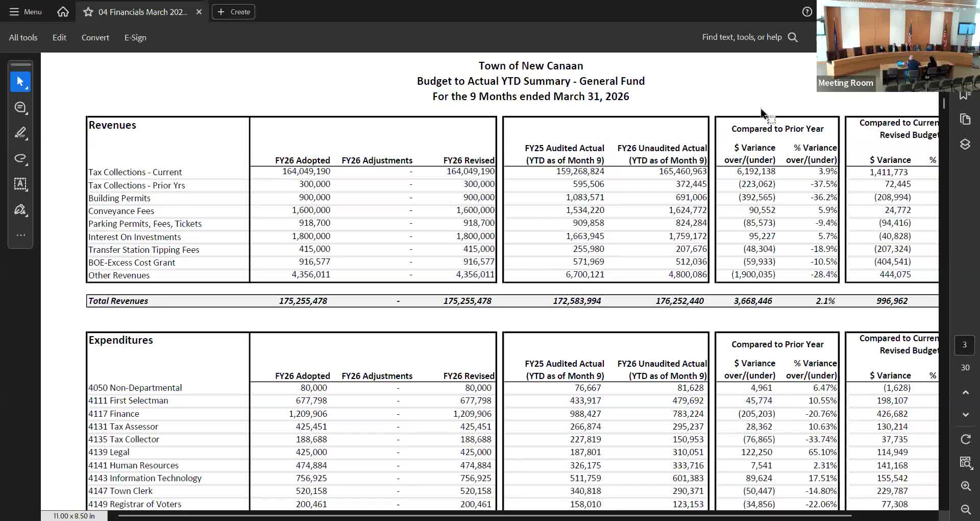Open the page display fit icon

[x=965, y=463]
